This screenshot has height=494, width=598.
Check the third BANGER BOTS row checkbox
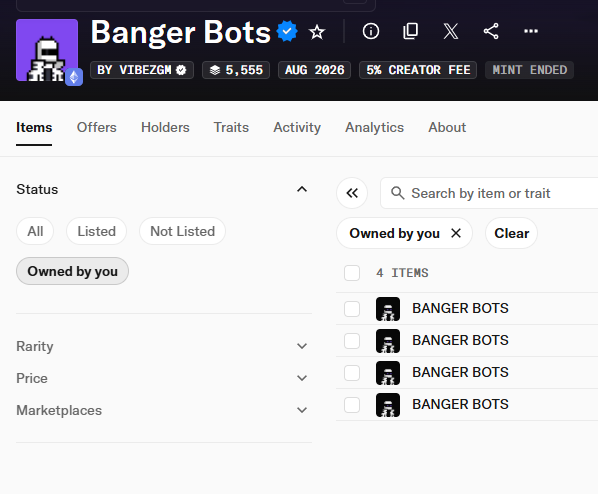[352, 373]
